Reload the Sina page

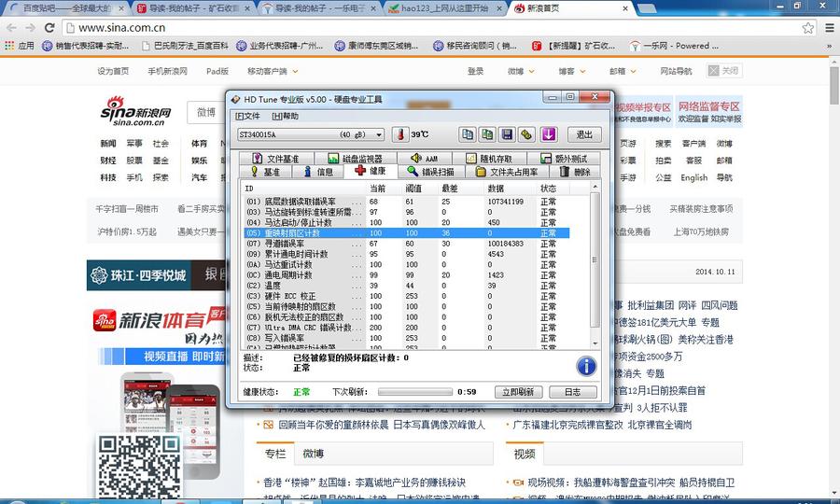pos(49,28)
